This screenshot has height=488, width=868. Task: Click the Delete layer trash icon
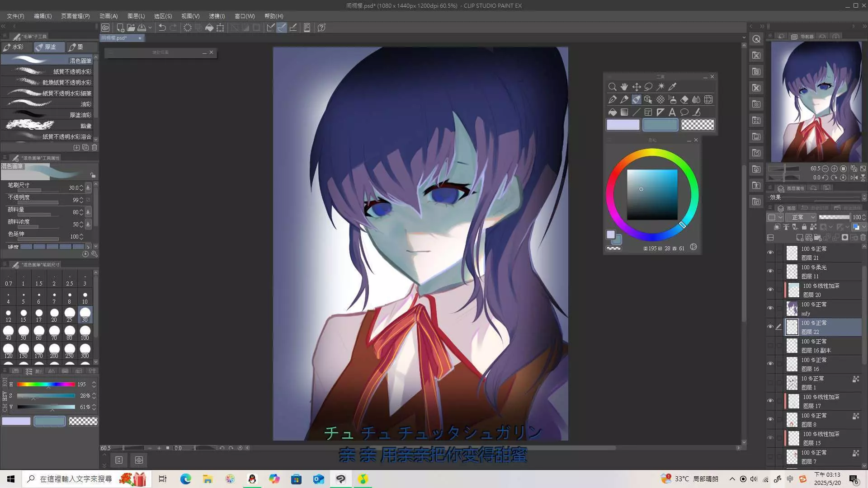click(x=863, y=237)
